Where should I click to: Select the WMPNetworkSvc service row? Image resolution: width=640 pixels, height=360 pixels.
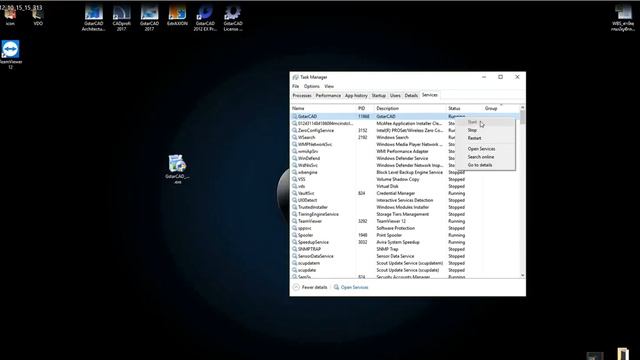(x=405, y=144)
